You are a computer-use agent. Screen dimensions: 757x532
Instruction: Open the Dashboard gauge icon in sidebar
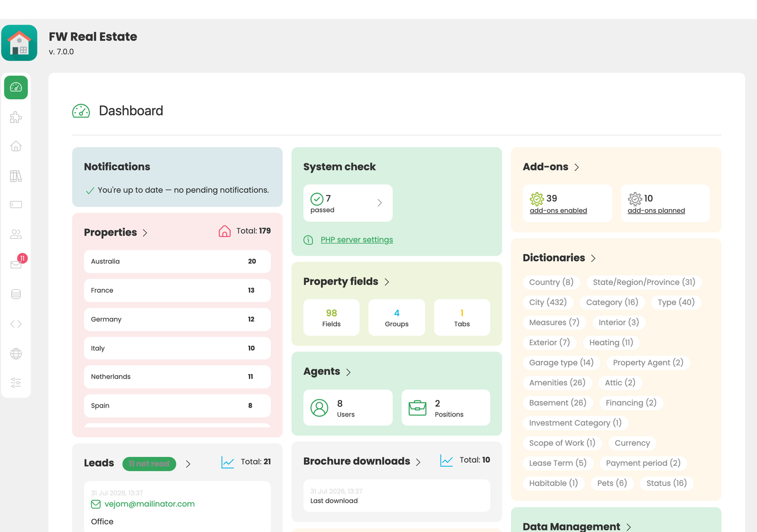click(16, 87)
